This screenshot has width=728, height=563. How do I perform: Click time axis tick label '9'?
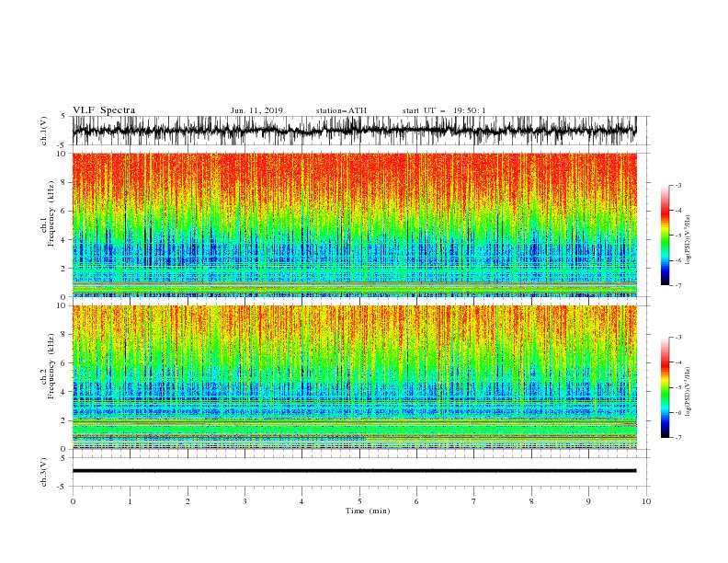(588, 501)
